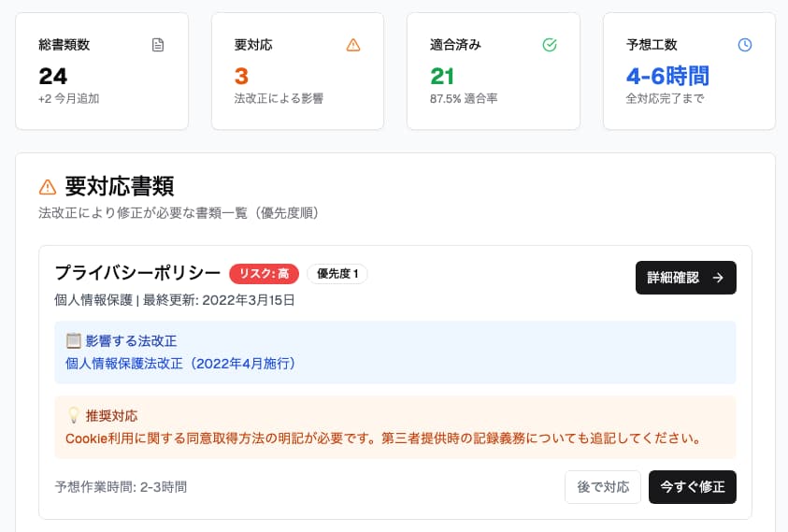788x532 pixels.
Task: Click the 優先度 1 badge
Action: 337,274
